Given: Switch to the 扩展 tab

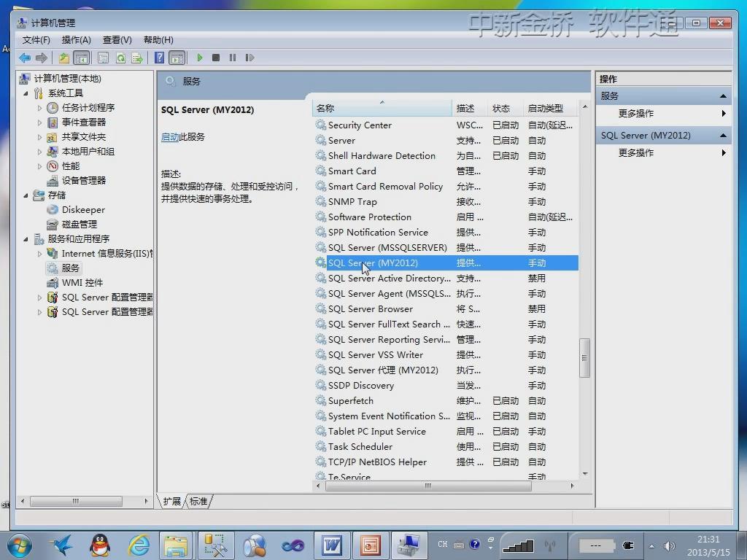Looking at the screenshot, I should [172, 502].
